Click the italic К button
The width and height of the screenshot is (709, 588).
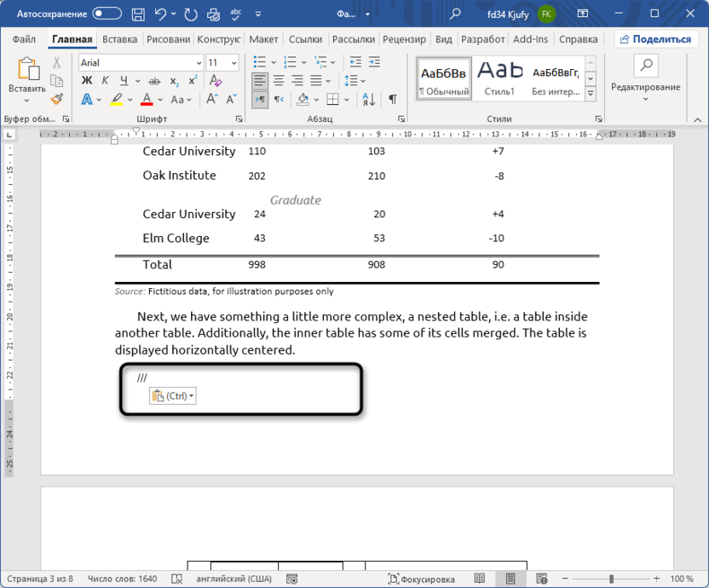[x=106, y=81]
